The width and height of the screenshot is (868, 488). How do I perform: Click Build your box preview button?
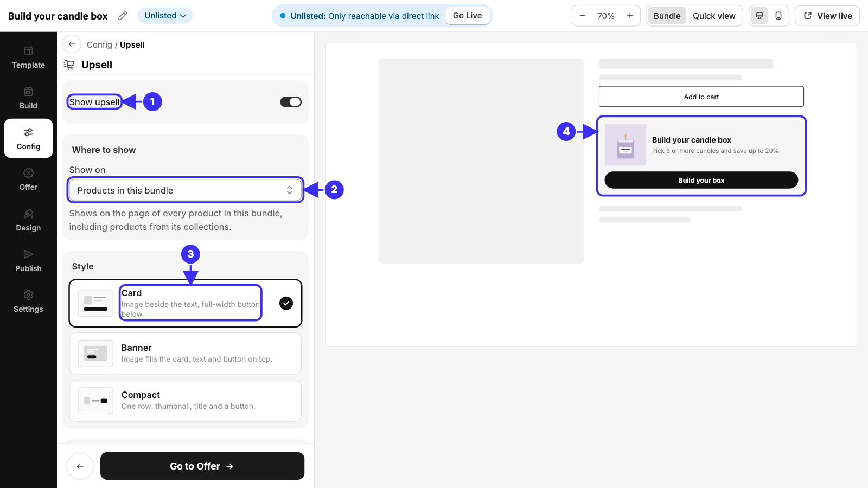point(701,180)
